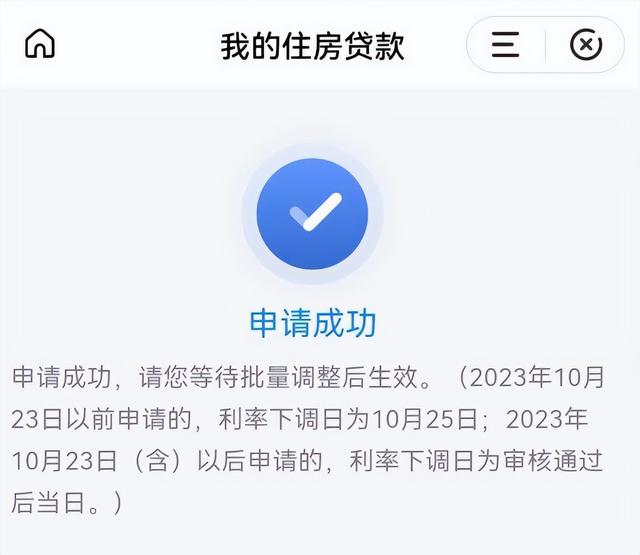Tap 2023年 ending the second line
The image size is (640, 555).
tap(547, 419)
